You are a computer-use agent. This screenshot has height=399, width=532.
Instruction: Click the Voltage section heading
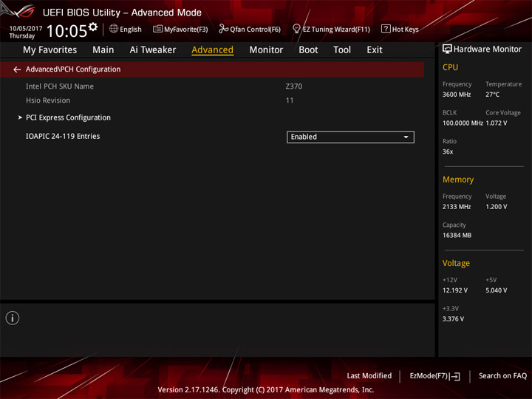tap(456, 263)
